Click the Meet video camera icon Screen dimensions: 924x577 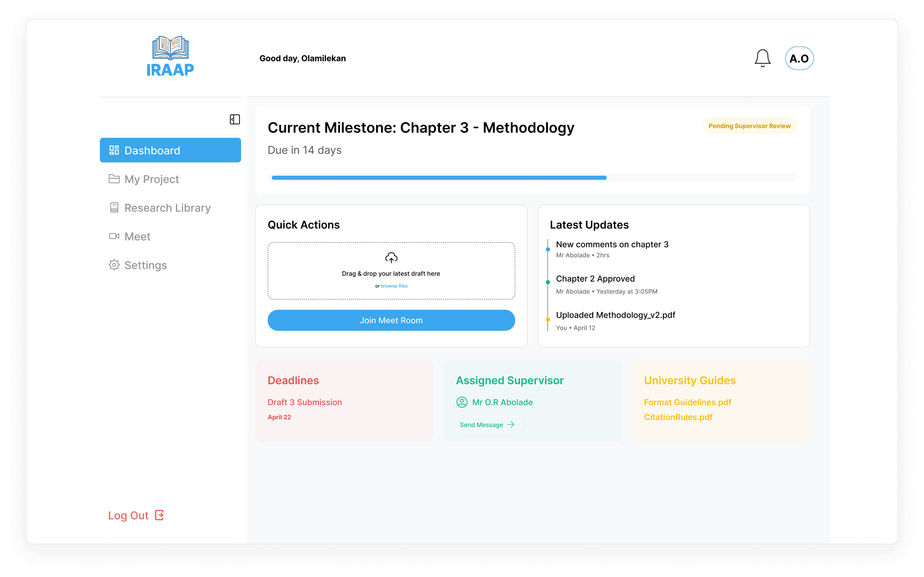pos(114,236)
